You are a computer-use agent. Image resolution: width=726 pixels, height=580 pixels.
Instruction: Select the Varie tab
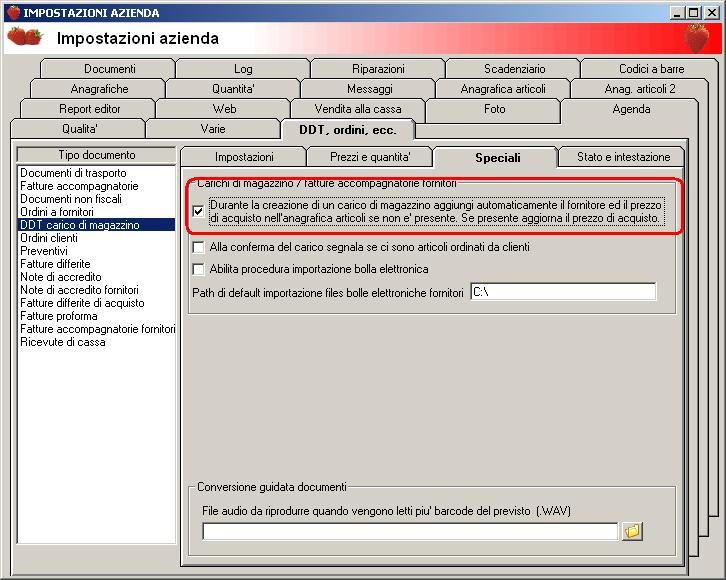tap(213, 129)
